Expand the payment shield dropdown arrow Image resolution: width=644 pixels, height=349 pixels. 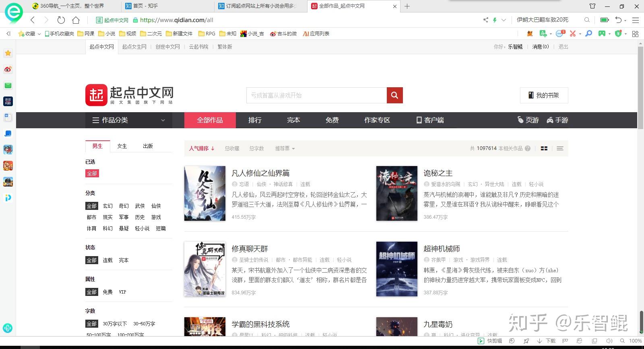[626, 34]
